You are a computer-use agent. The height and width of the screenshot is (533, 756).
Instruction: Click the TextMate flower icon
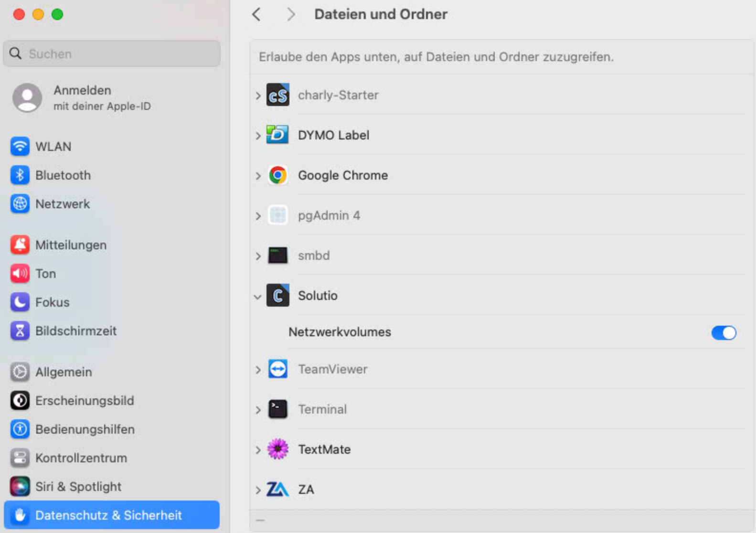pos(277,449)
